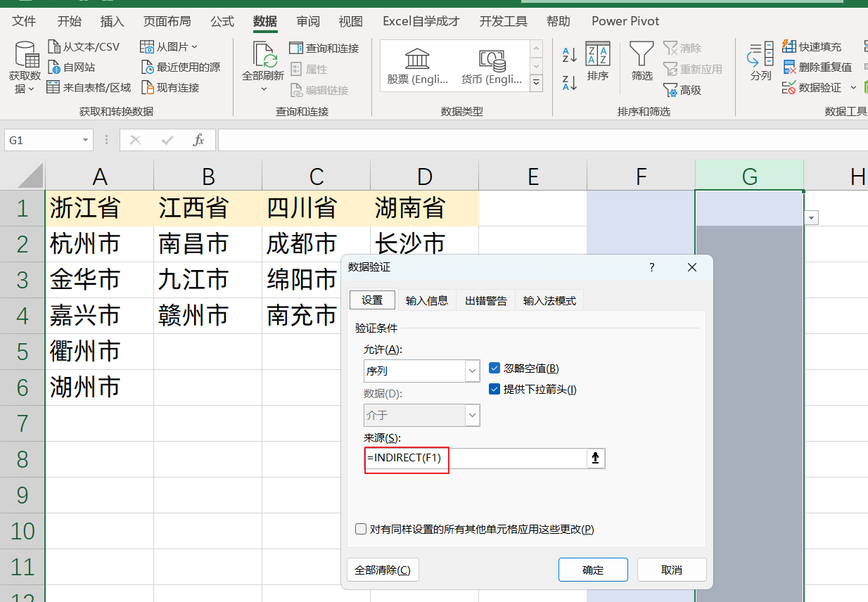
Task: Click the formula bar input
Action: click(x=542, y=140)
